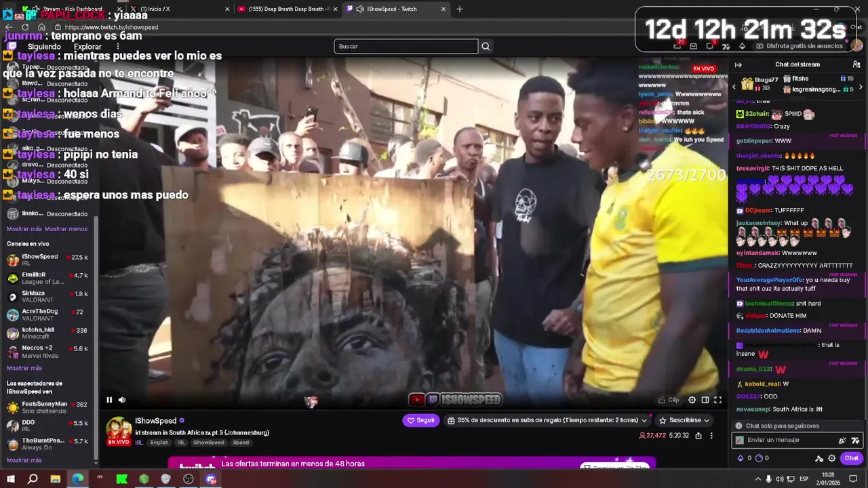Toggle theatre mode on the player
Screen dimensions: 868x488
(x=705, y=400)
